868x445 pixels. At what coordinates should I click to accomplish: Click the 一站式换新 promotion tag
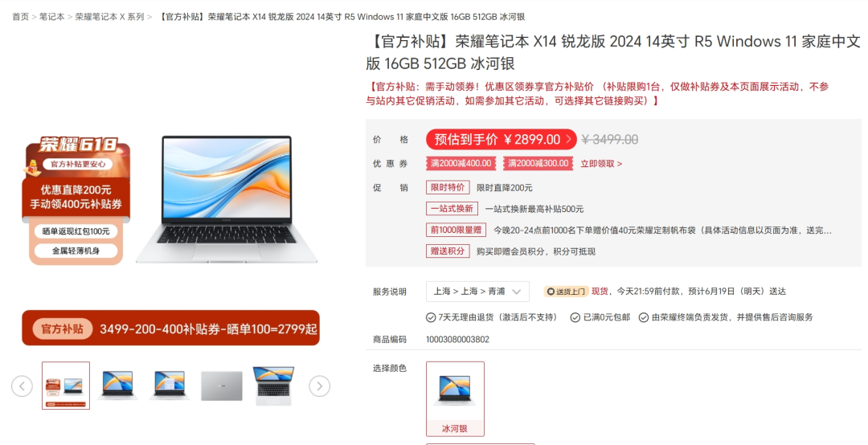click(x=452, y=209)
